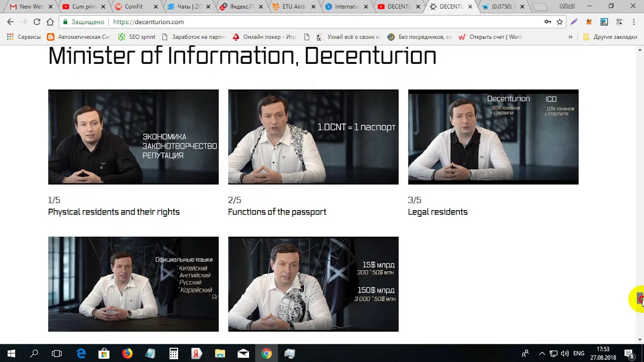Open the network icon in the tray
The height and width of the screenshot is (362, 644).
tap(553, 353)
